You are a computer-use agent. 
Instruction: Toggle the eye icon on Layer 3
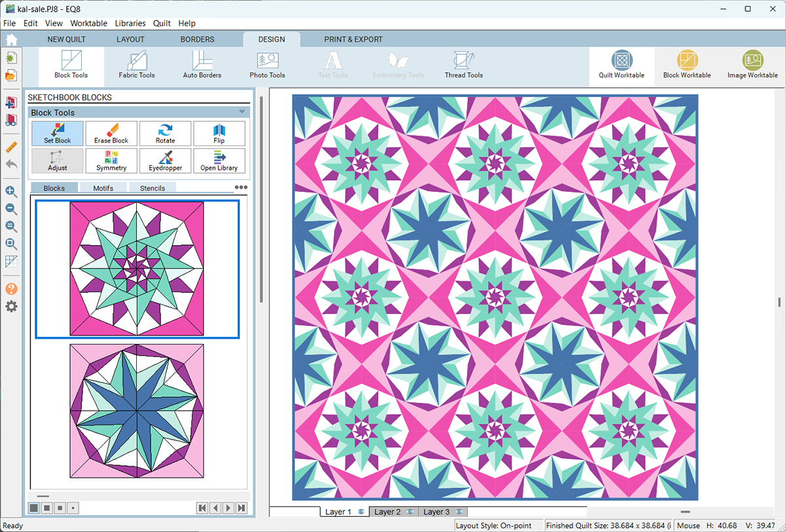[x=459, y=512]
